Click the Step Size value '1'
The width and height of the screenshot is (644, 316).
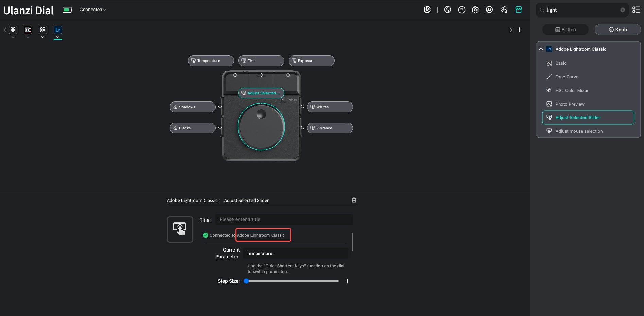tap(347, 281)
